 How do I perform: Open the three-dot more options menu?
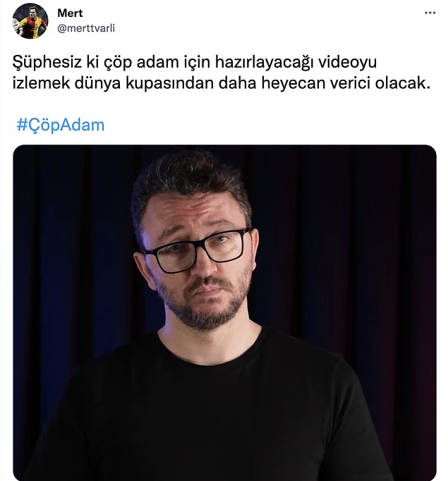430,13
